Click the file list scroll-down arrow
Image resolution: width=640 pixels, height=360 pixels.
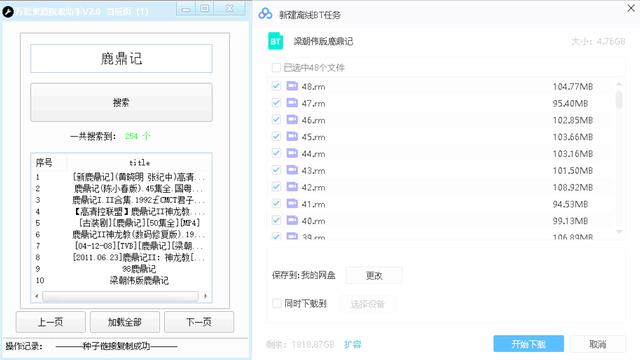[619, 231]
